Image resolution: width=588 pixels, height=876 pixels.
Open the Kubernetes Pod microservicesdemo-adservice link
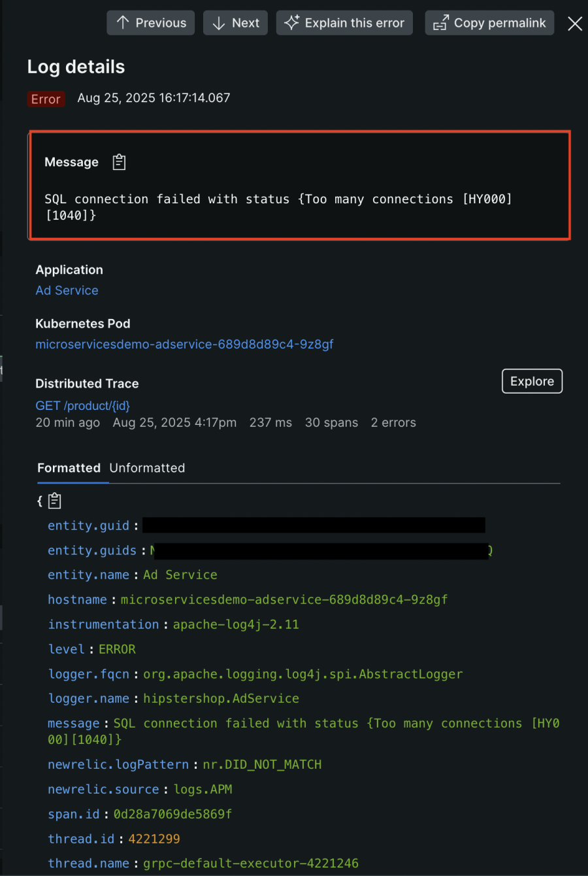tap(184, 344)
